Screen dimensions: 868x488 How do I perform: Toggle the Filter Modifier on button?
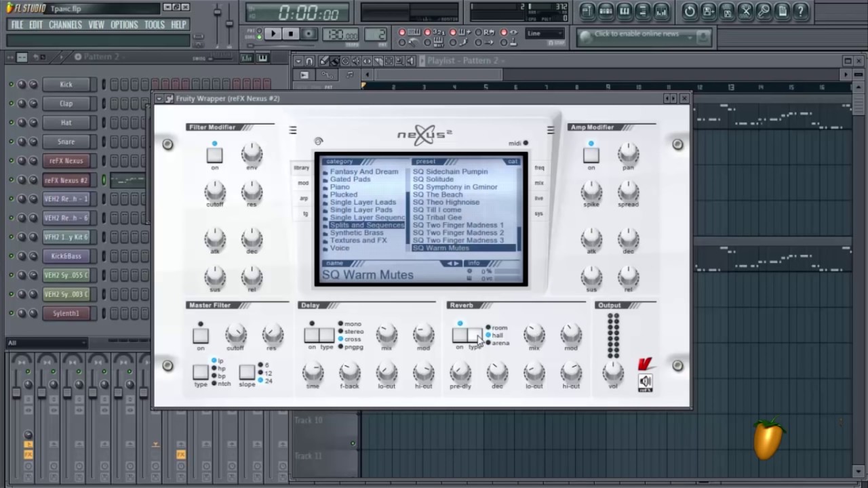214,155
